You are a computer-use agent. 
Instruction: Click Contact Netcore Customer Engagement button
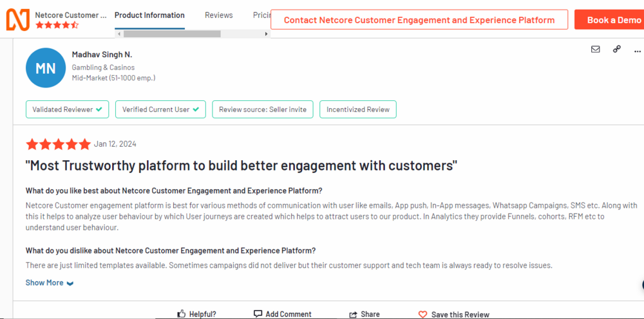[x=419, y=20]
